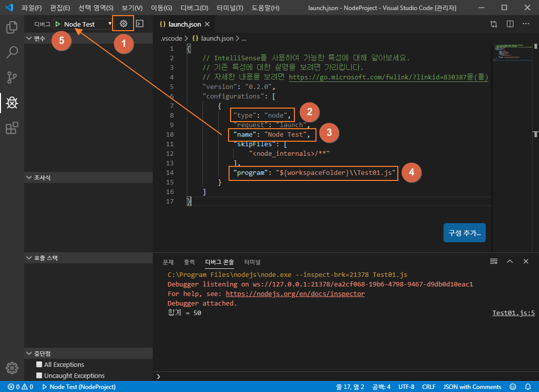Open the Explorer view in the activity bar
Screen dimensions: 539x392
pos(12,27)
